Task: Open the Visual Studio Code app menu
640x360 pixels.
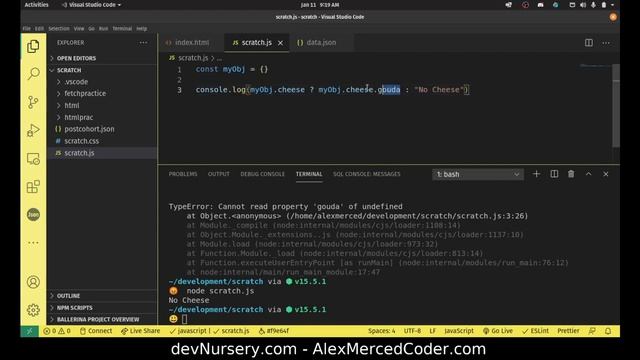Action: tap(91, 5)
